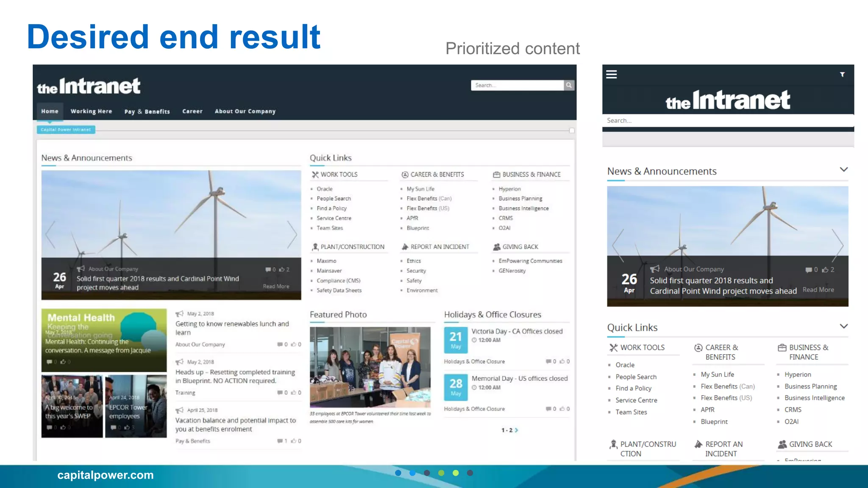This screenshot has width=868, height=488.
Task: Open the EPCOR Tower employees news tile
Action: (136, 406)
